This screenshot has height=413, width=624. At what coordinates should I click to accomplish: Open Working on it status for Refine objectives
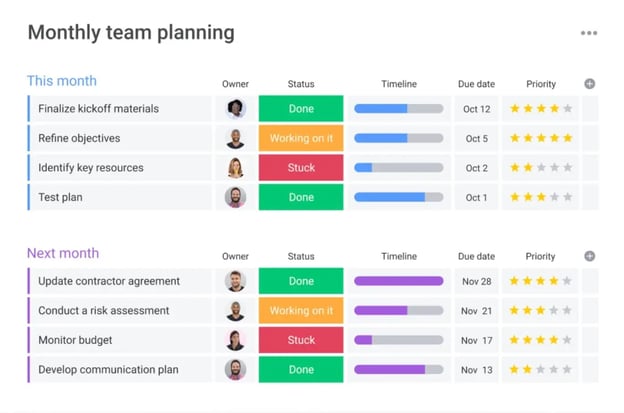coord(301,138)
